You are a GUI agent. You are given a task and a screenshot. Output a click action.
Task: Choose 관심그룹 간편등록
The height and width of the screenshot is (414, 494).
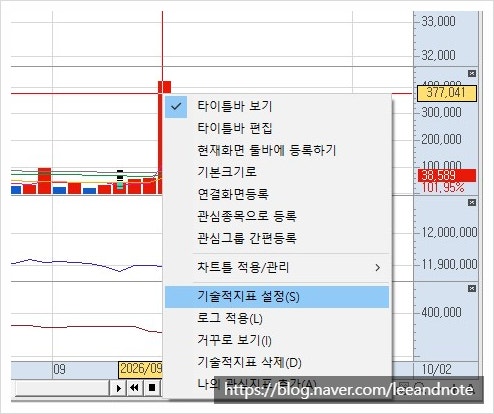pos(277,238)
